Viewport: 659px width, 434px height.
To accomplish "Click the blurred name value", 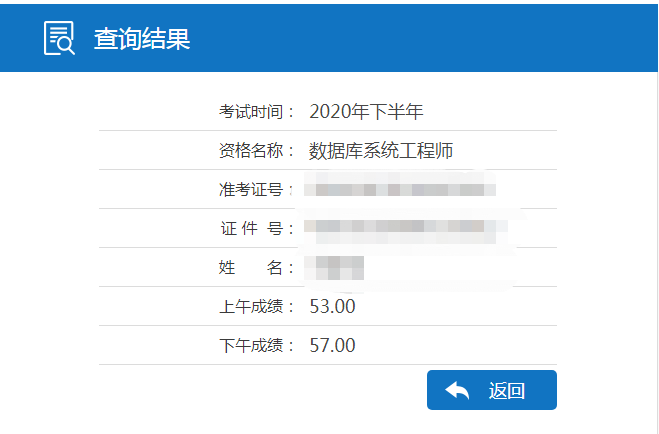I will [x=334, y=268].
